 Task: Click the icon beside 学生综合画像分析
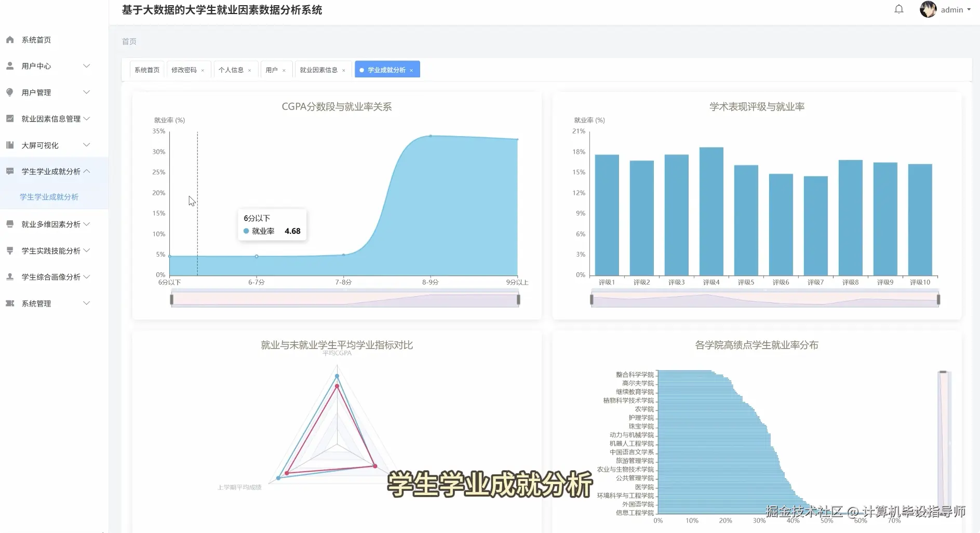[x=10, y=277]
